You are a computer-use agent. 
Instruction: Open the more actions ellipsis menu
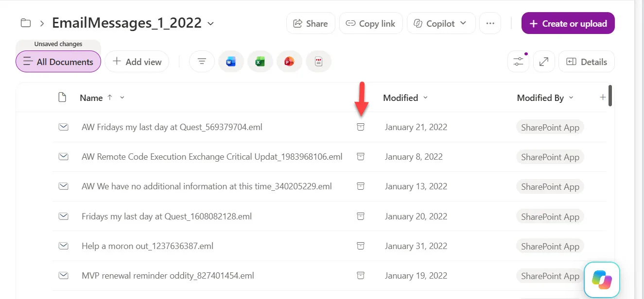490,23
